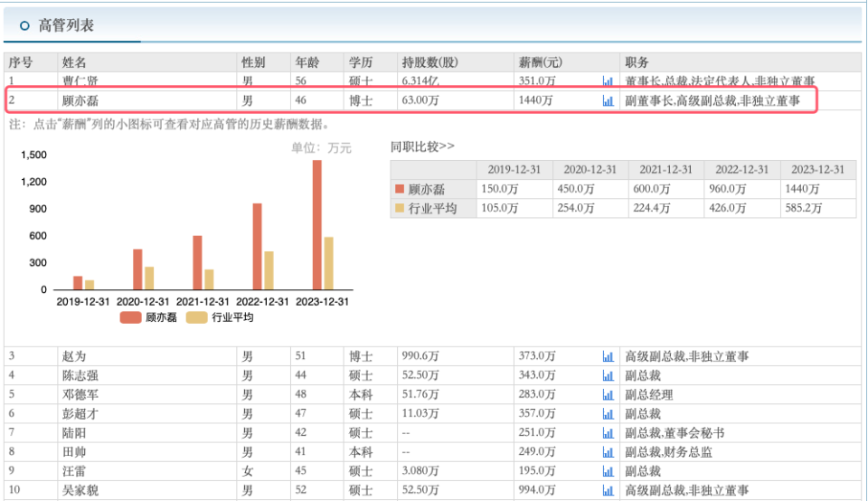868x501 pixels.
Task: Select the name 曹仁贤 in row 1
Action: tap(80, 81)
